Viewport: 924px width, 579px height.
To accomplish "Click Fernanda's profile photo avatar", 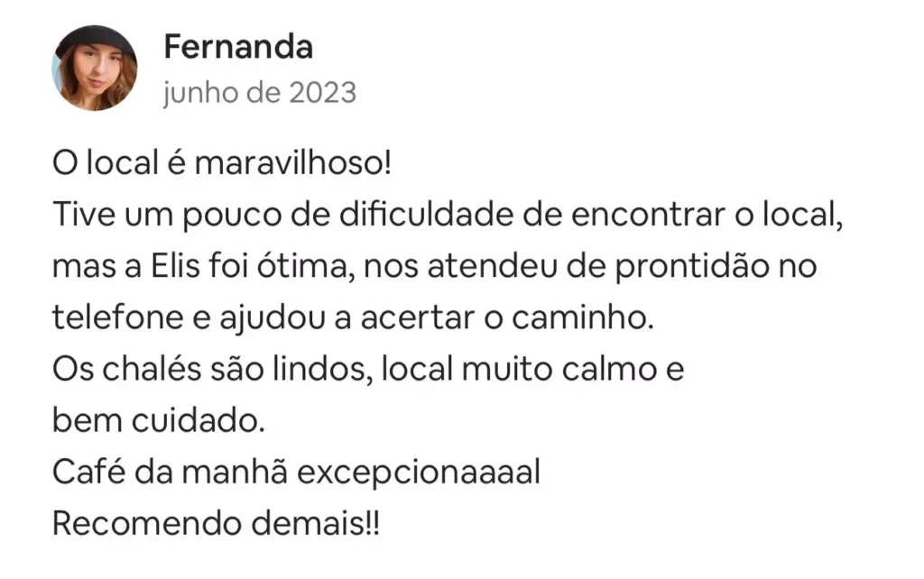I will pos(95,69).
